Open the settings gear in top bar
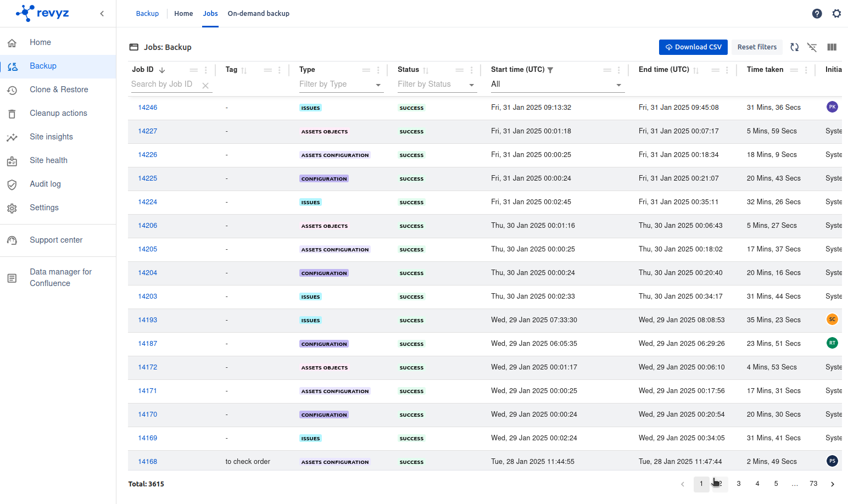Screen dimensions: 848x504 point(836,14)
